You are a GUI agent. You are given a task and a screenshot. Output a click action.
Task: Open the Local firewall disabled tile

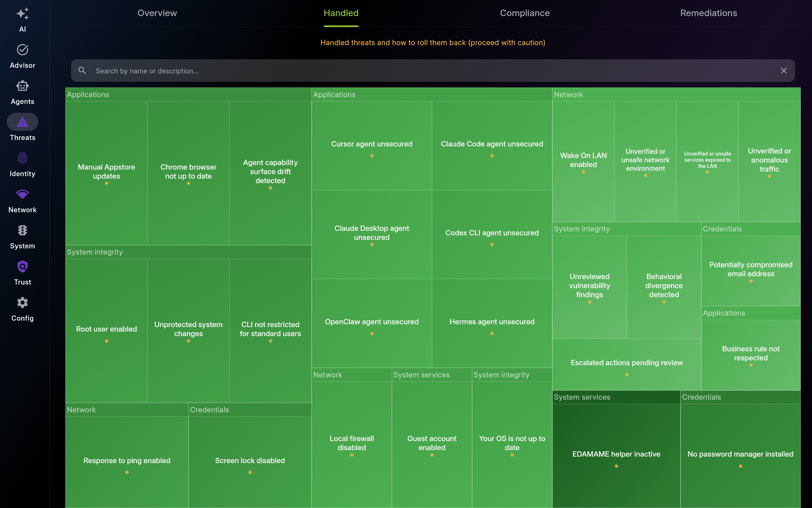(352, 444)
